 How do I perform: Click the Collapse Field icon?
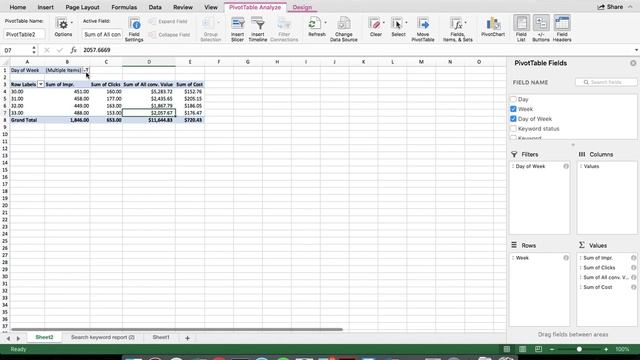tap(152, 35)
